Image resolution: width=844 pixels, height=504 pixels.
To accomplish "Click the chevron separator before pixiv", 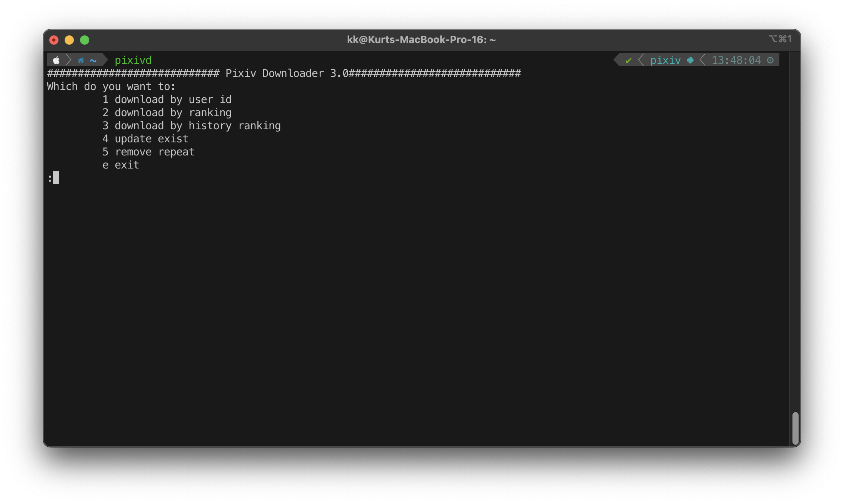I will [x=641, y=60].
